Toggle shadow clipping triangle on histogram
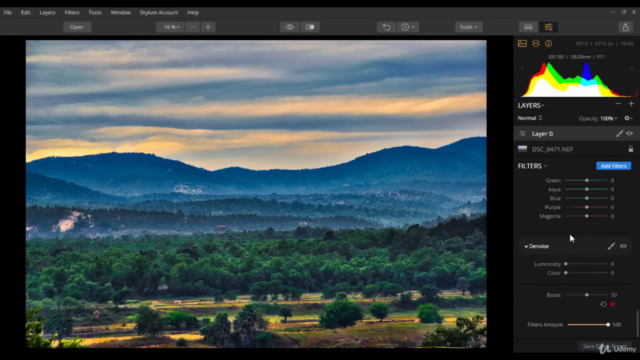The width and height of the screenshot is (640, 360). coord(522,68)
